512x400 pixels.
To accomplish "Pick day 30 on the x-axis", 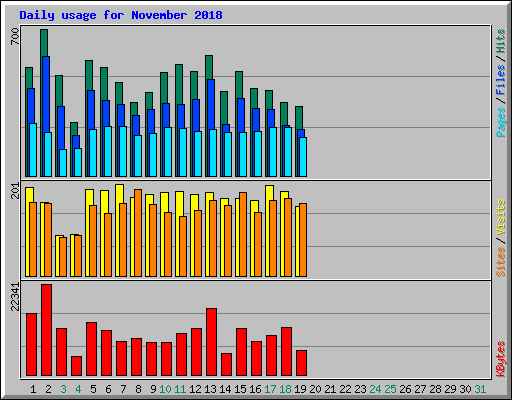I will point(465,389).
